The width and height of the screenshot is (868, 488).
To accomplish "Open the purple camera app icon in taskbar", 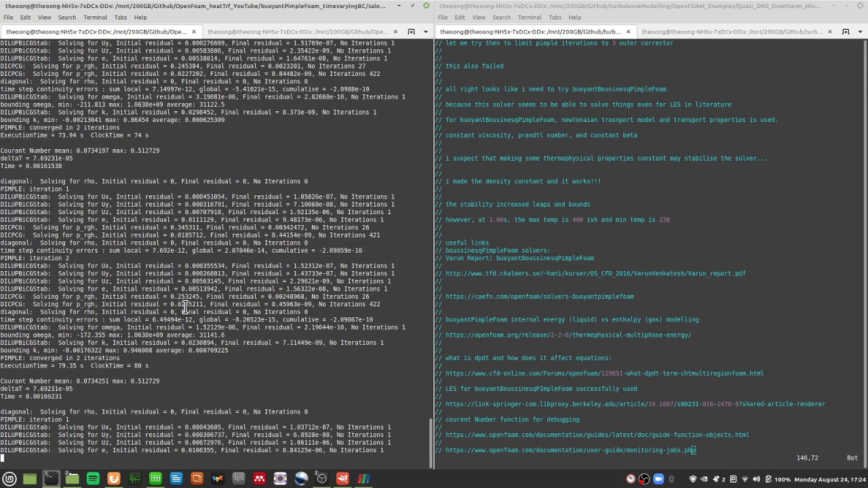I will coord(280,479).
